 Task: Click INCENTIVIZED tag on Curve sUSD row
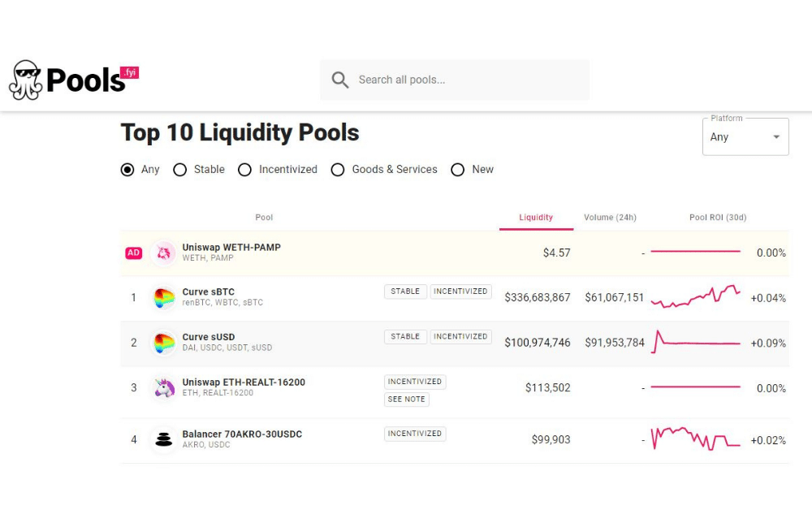tap(461, 336)
